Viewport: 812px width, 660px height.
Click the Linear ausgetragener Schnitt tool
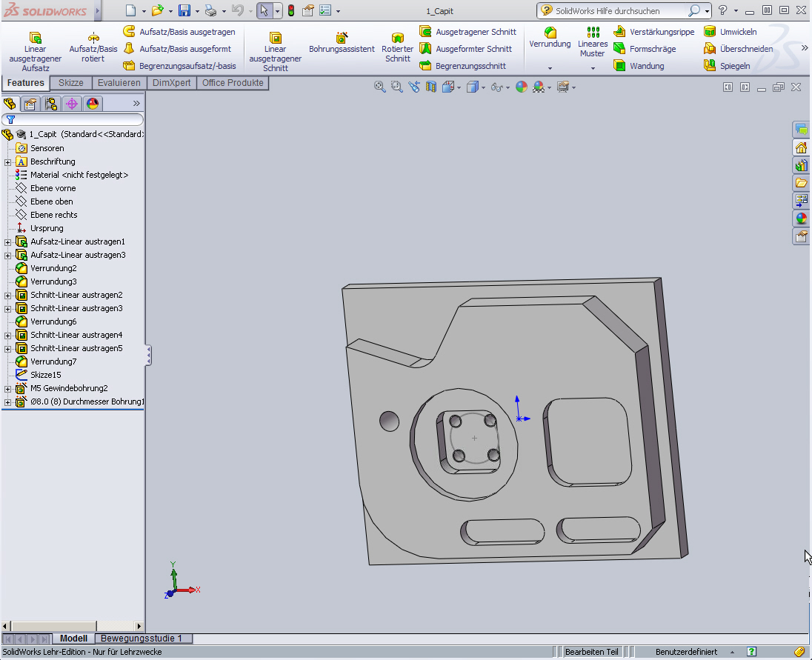pos(276,52)
